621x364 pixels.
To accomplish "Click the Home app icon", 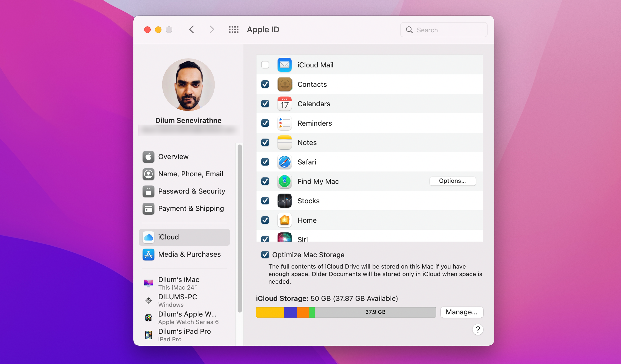I will click(x=284, y=220).
